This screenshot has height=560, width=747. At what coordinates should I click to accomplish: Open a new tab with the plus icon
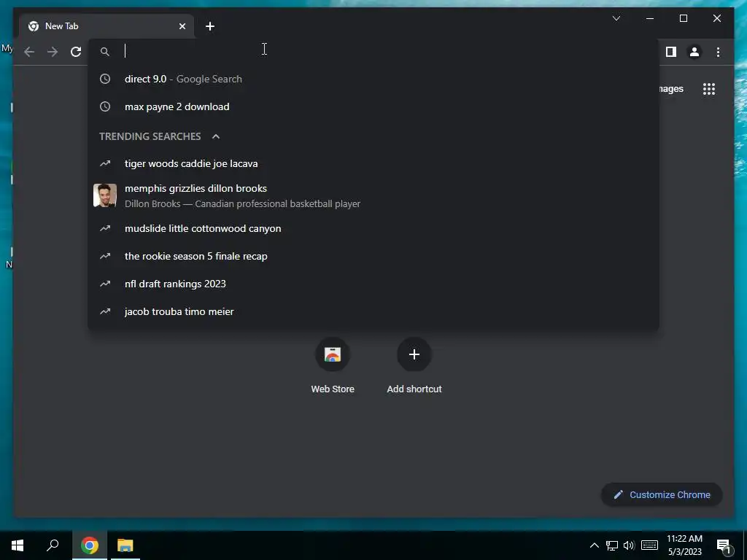[210, 26]
